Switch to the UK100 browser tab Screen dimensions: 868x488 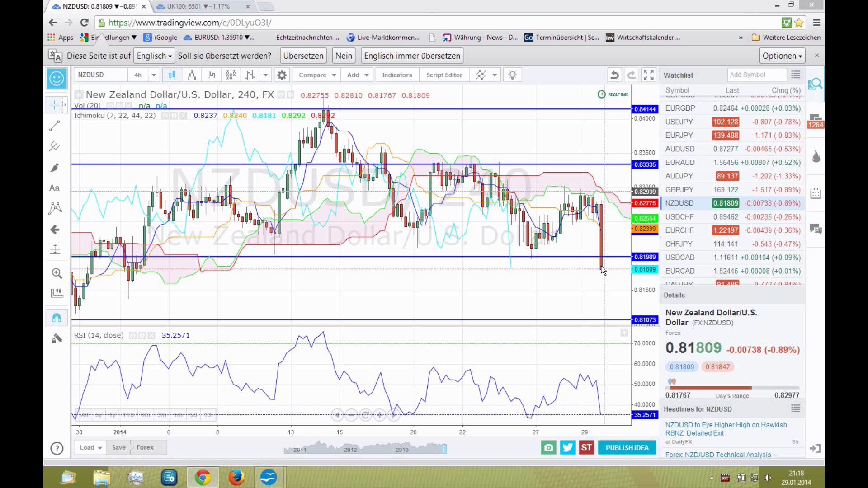pyautogui.click(x=199, y=6)
